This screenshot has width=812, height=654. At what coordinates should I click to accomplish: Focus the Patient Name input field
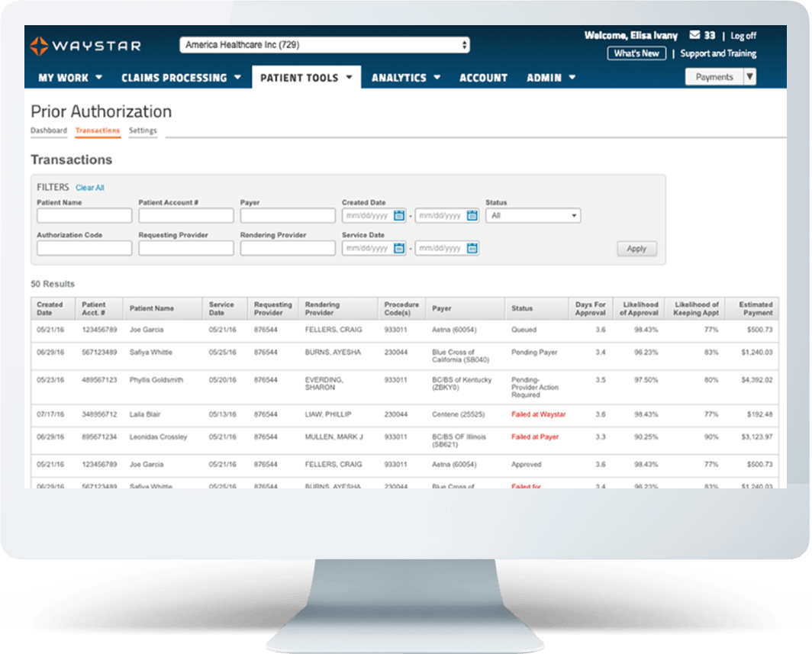(x=84, y=216)
